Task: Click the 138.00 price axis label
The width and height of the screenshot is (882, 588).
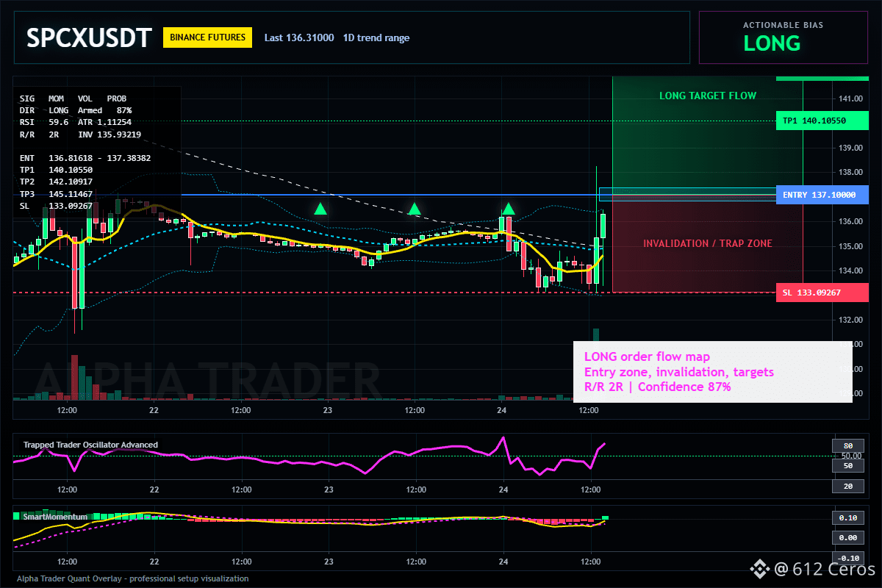Action: tap(851, 172)
